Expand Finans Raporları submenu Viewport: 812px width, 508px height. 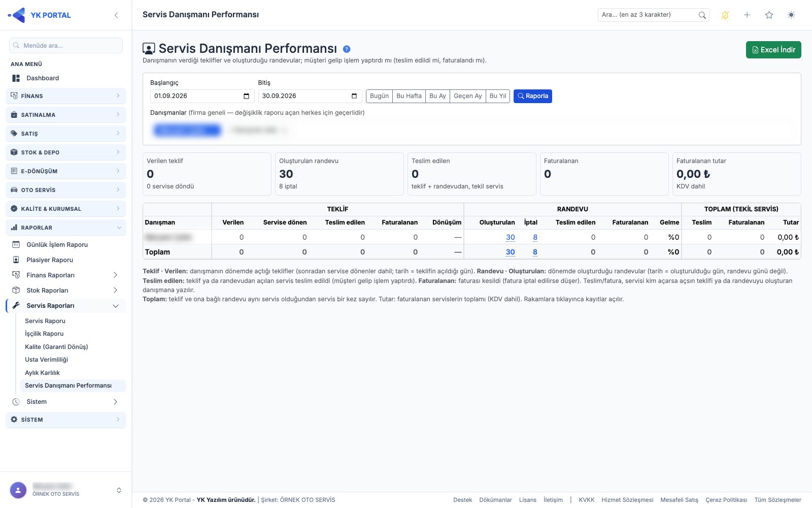[66, 275]
